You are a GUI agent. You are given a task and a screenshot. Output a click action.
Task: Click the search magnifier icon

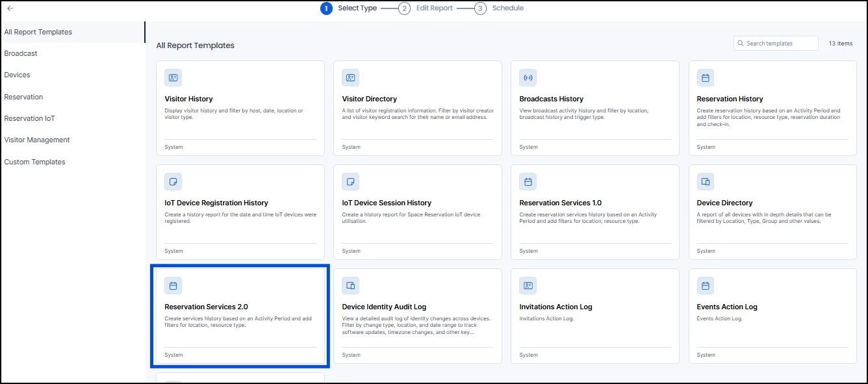click(741, 44)
